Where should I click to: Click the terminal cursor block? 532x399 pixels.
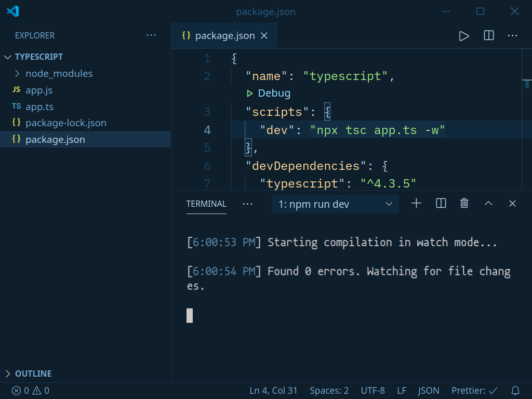(x=190, y=315)
